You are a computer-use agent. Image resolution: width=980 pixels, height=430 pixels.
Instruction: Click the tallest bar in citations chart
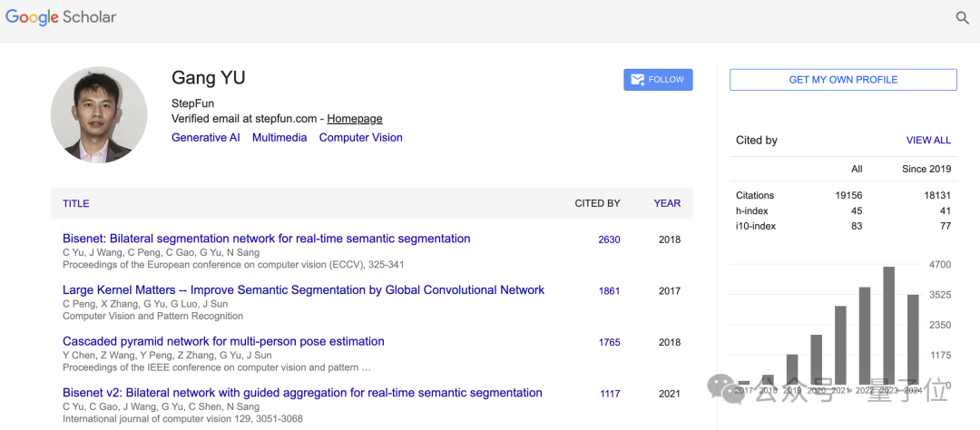[x=888, y=325]
